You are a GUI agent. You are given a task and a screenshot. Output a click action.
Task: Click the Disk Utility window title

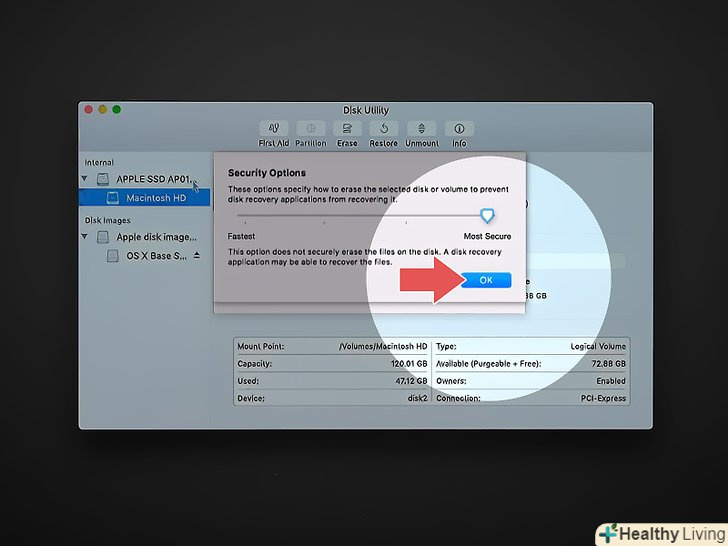pos(366,110)
